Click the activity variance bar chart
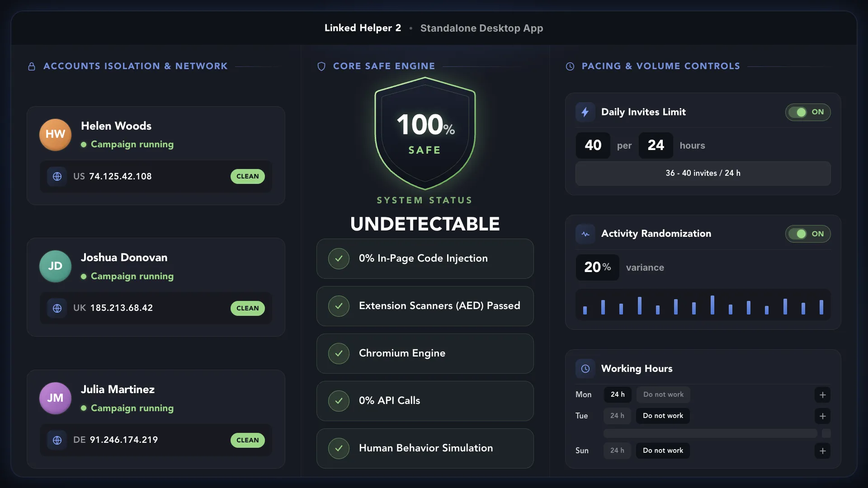Image resolution: width=868 pixels, height=488 pixels. [703, 305]
